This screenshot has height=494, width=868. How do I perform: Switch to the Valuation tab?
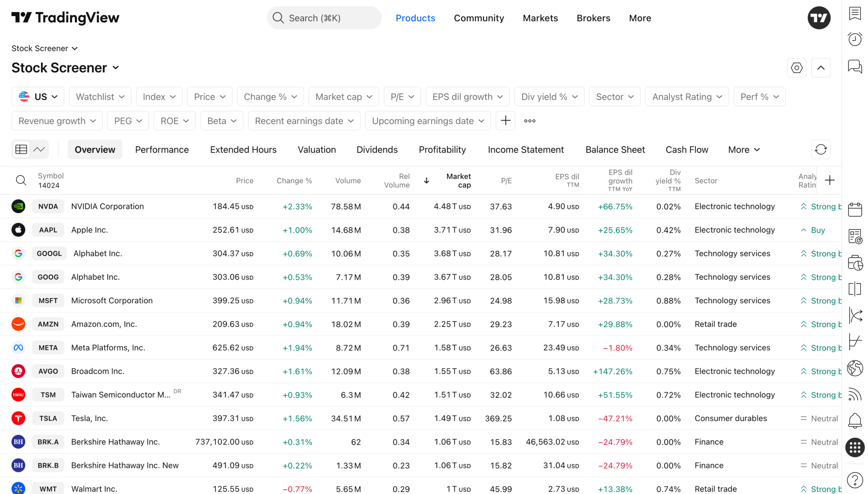[317, 150]
